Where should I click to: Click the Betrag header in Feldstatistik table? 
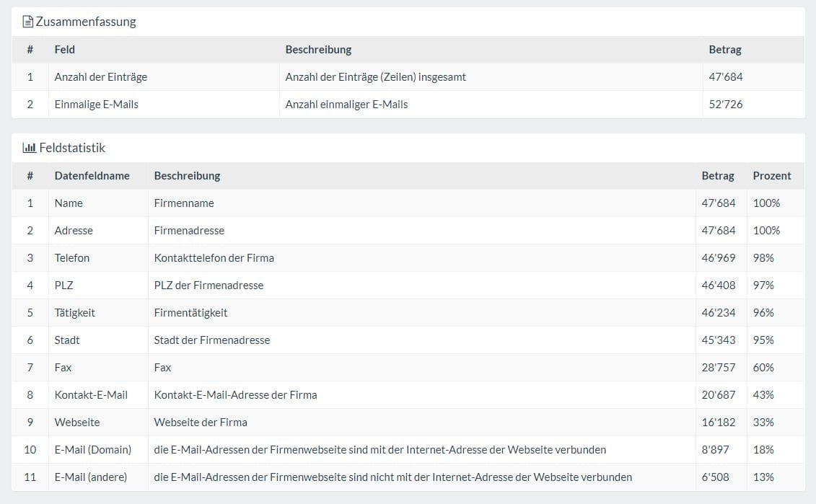tap(718, 176)
